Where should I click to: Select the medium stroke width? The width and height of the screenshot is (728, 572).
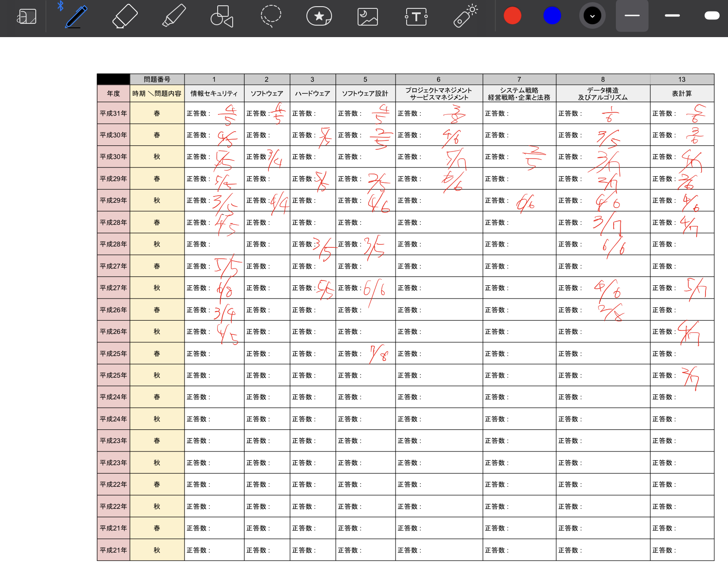(x=672, y=16)
